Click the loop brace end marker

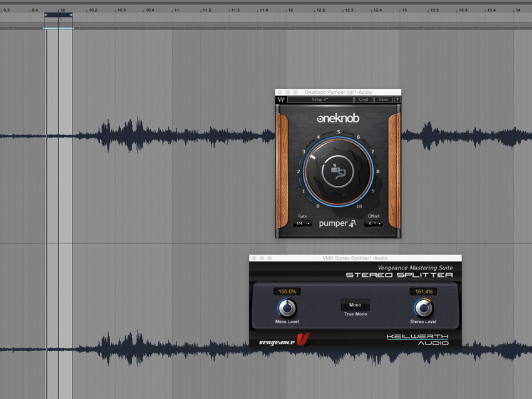pyautogui.click(x=71, y=15)
